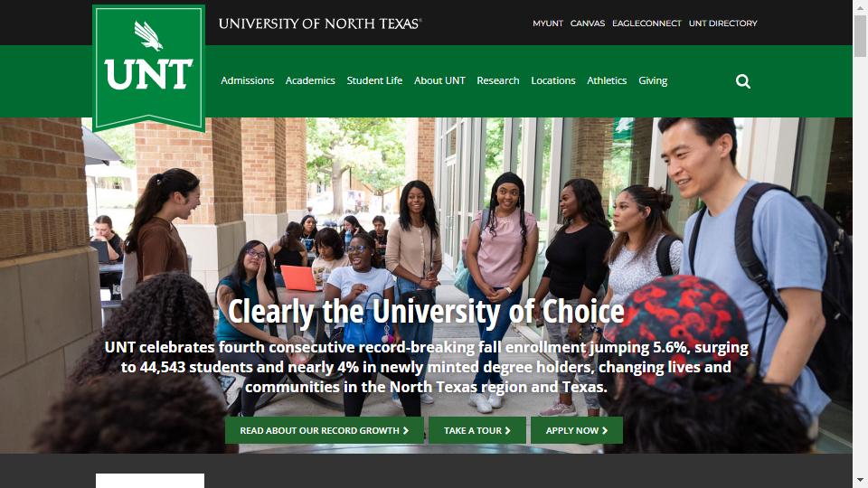Expand the About UNT navigation item
The width and height of the screenshot is (868, 488).
pos(439,80)
